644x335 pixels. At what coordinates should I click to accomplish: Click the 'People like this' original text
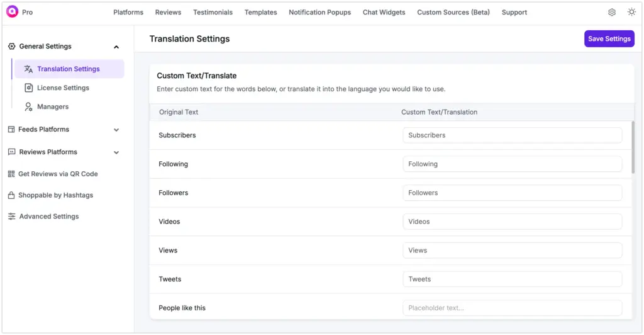[x=182, y=308]
